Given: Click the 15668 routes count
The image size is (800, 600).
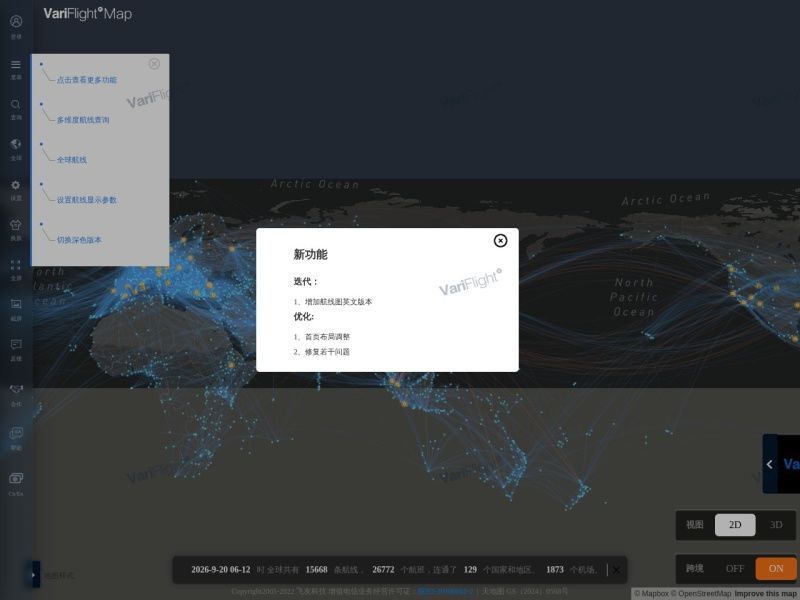Looking at the screenshot, I should 316,570.
